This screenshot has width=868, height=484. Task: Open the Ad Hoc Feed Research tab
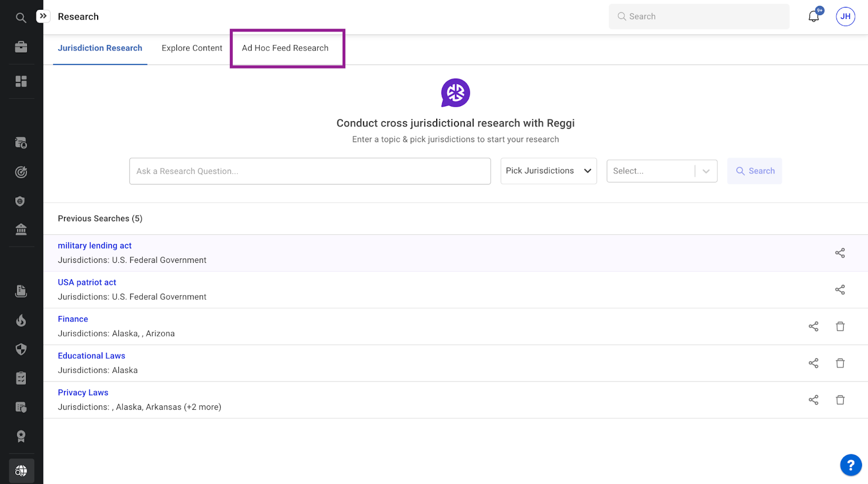pyautogui.click(x=285, y=48)
